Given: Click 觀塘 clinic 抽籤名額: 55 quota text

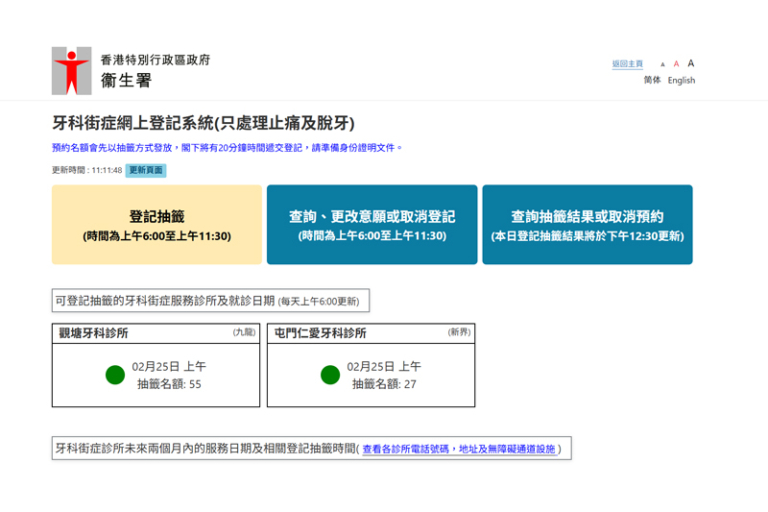Looking at the screenshot, I should [168, 384].
